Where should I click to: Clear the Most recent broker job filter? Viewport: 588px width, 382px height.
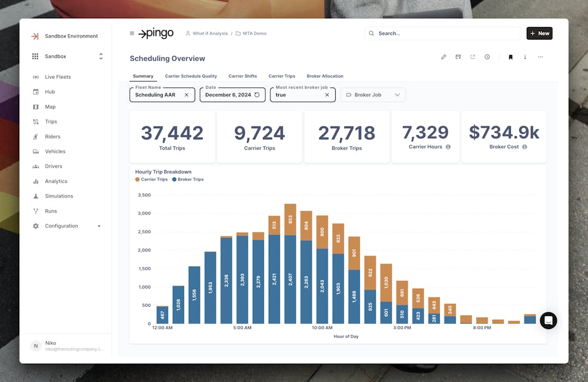click(327, 95)
